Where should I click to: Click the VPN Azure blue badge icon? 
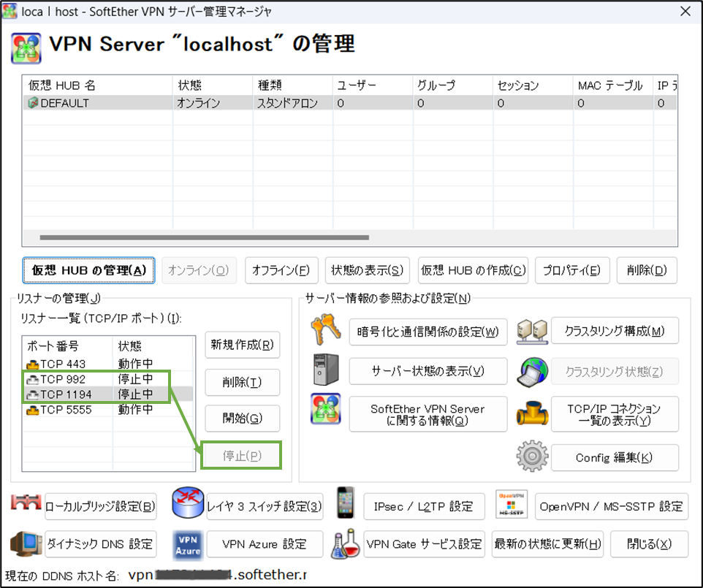tap(188, 546)
